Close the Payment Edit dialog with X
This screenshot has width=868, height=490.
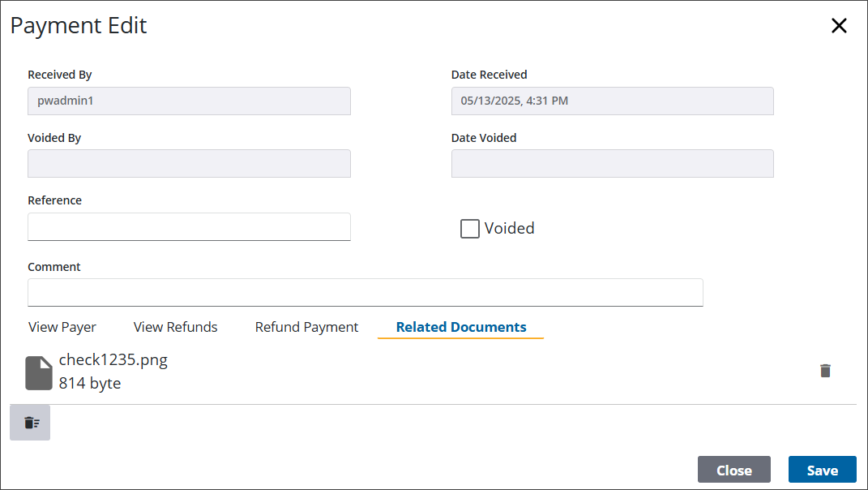pos(839,25)
